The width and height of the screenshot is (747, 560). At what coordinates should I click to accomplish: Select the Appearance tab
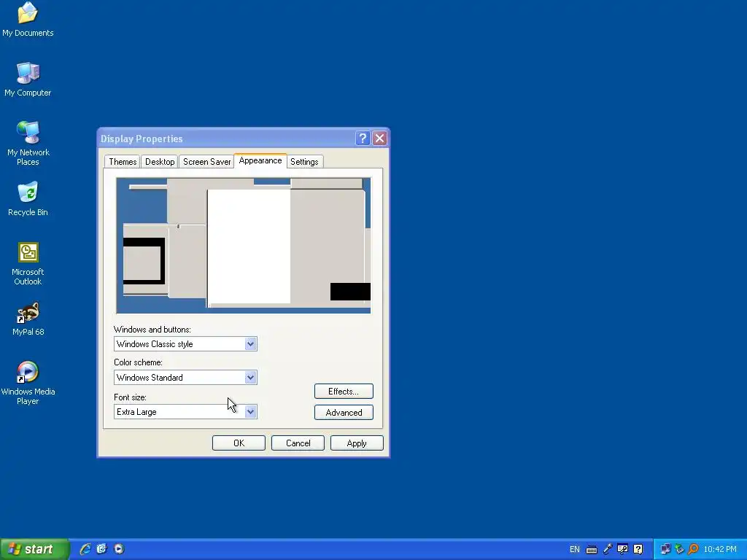coord(260,160)
